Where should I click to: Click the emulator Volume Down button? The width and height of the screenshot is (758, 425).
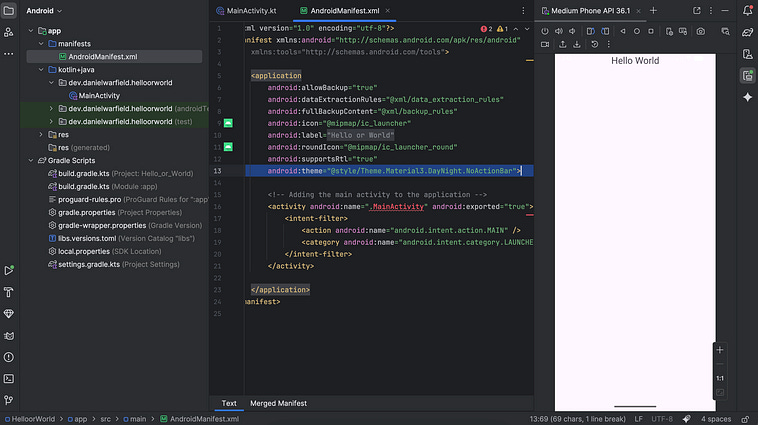click(572, 31)
